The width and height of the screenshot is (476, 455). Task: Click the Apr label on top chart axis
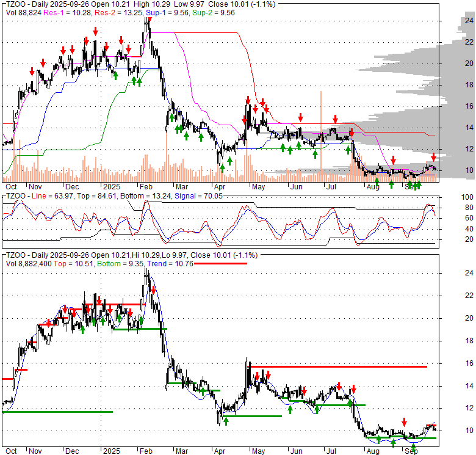tap(220, 187)
